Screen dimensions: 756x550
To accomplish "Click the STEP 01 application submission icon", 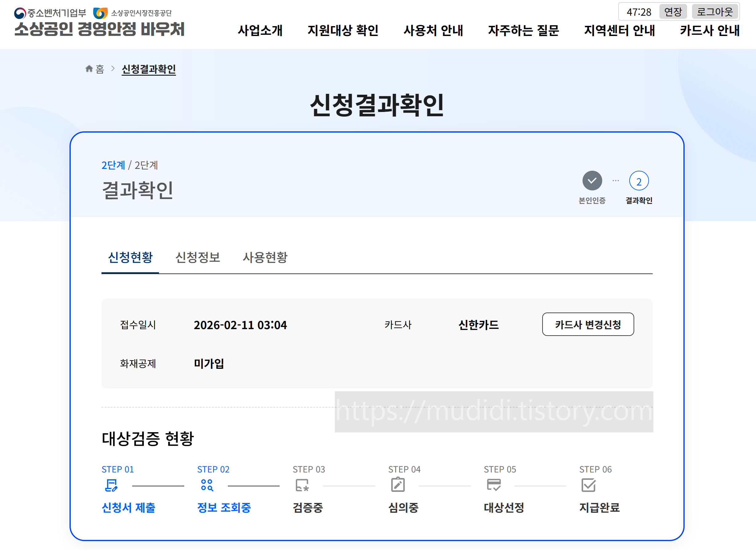I will click(111, 485).
